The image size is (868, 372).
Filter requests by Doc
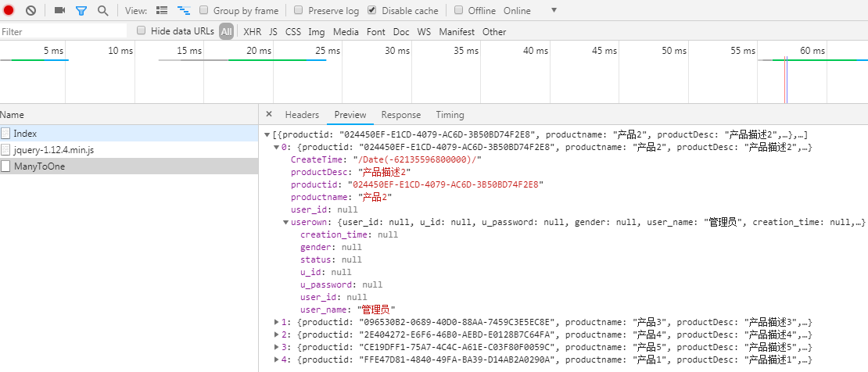401,31
